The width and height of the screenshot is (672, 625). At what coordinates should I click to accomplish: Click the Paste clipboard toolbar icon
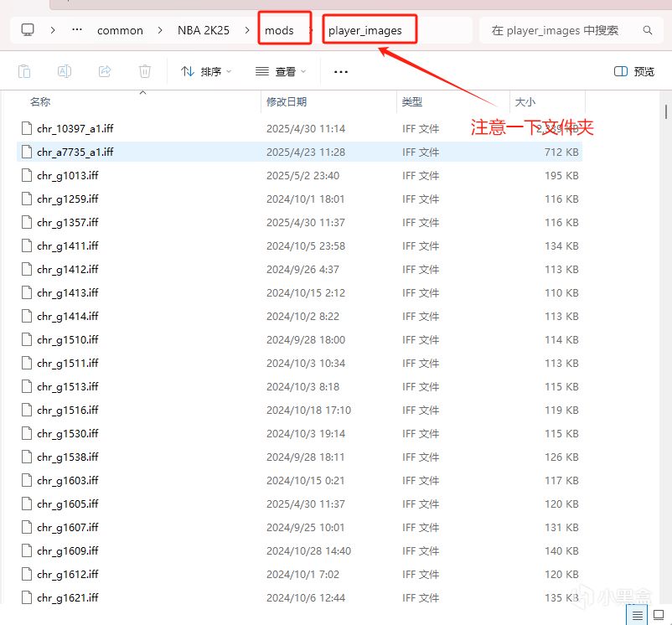[x=24, y=71]
